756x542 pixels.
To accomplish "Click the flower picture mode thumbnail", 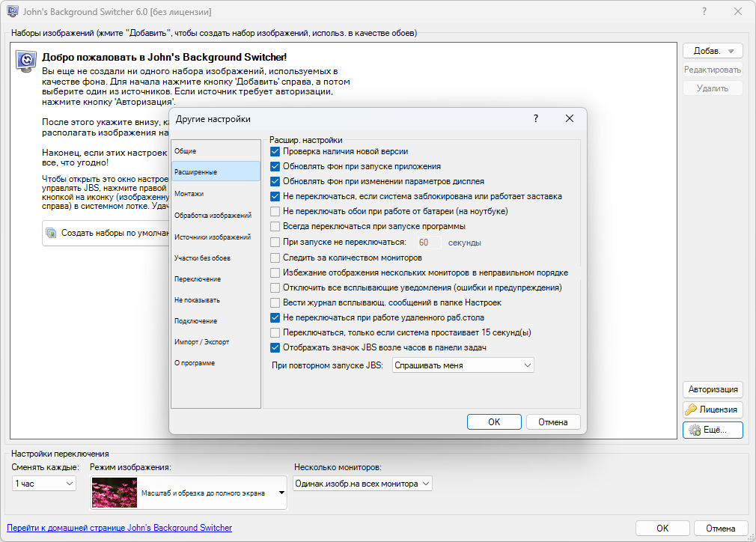I will (x=115, y=493).
